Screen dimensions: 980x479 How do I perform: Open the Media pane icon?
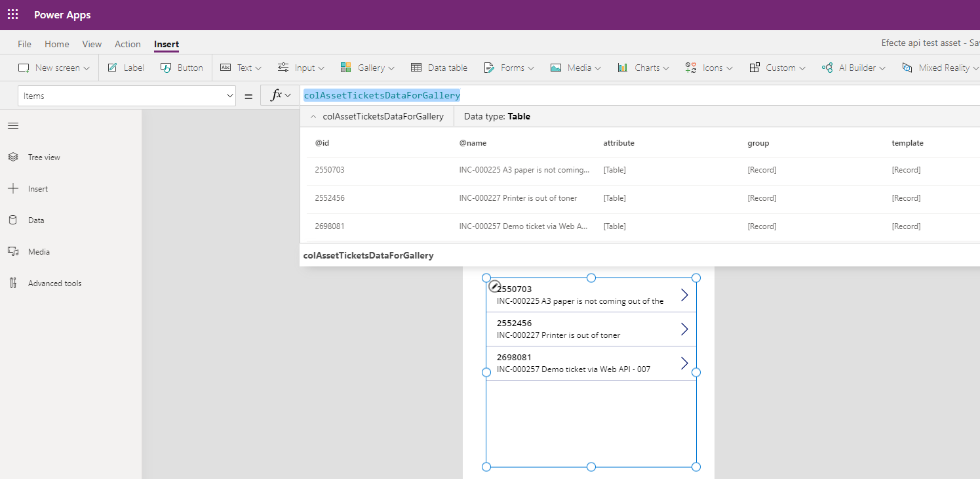[x=13, y=252]
